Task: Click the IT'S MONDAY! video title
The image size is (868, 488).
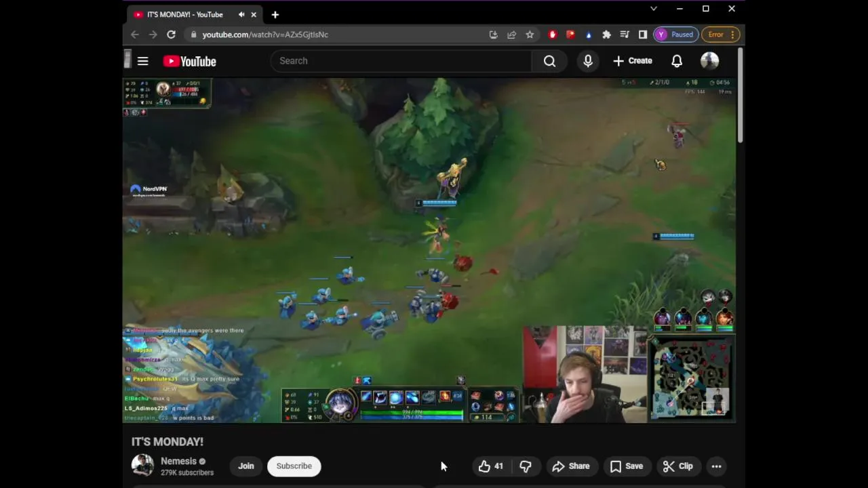Action: pos(167,442)
